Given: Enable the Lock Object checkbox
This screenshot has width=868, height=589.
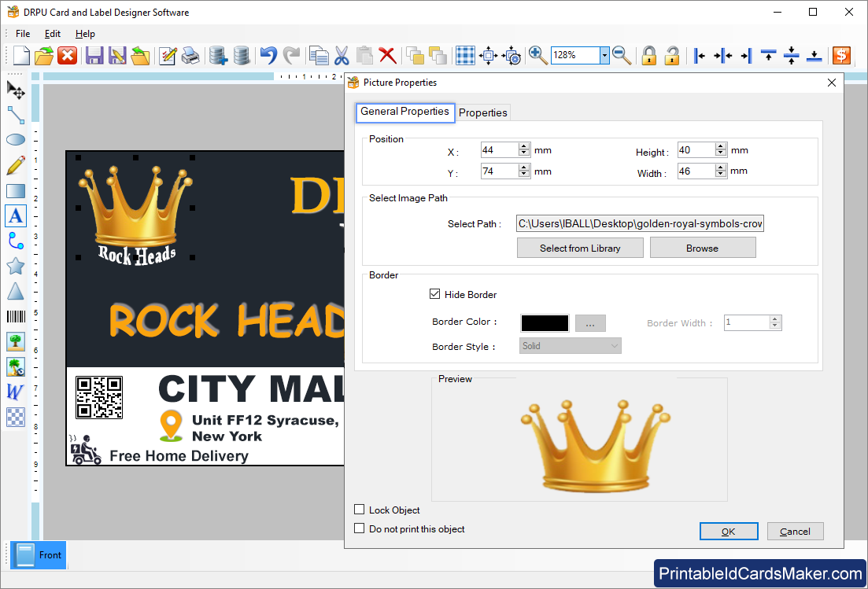Looking at the screenshot, I should (x=360, y=510).
